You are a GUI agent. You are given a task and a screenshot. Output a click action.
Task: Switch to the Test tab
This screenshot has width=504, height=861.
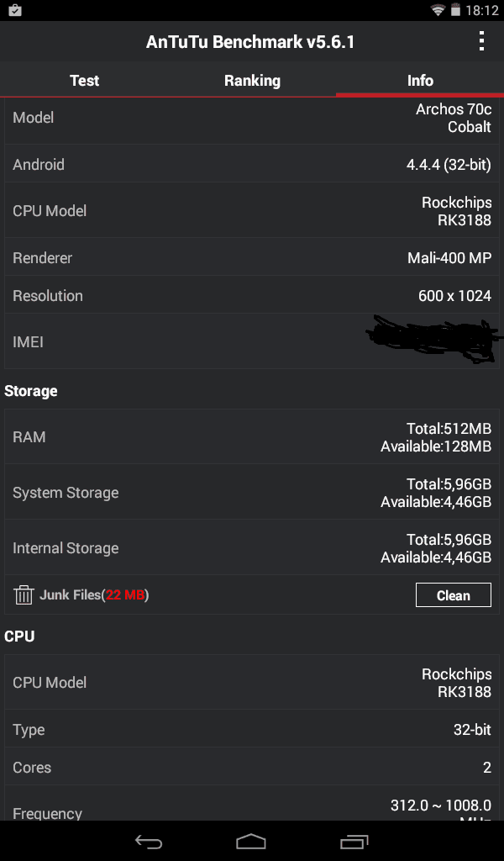tap(84, 81)
